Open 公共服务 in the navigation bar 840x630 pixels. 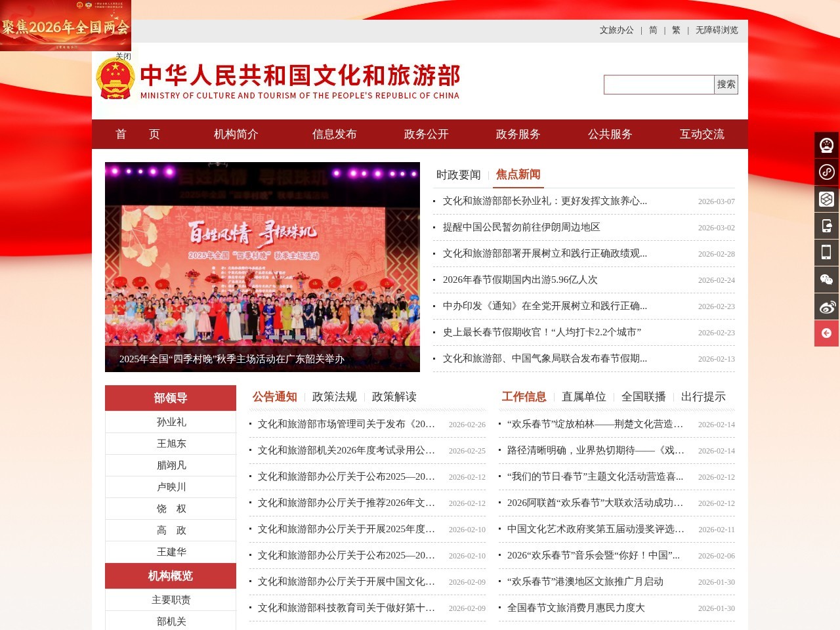click(610, 134)
